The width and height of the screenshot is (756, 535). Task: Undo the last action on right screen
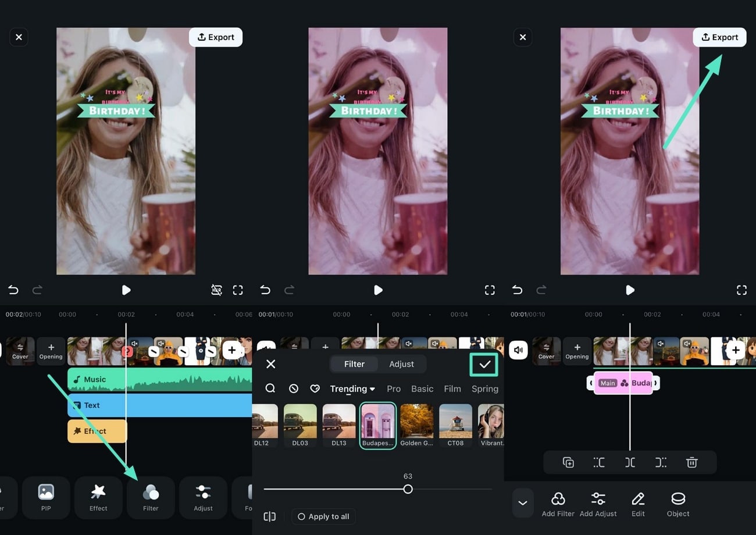(517, 290)
